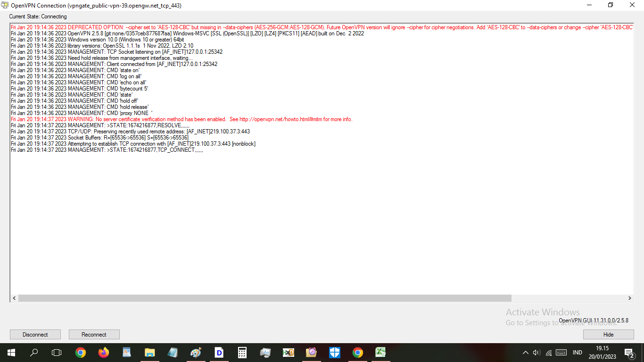Launch Excel from the taskbar
The image size is (644, 362).
(380, 352)
